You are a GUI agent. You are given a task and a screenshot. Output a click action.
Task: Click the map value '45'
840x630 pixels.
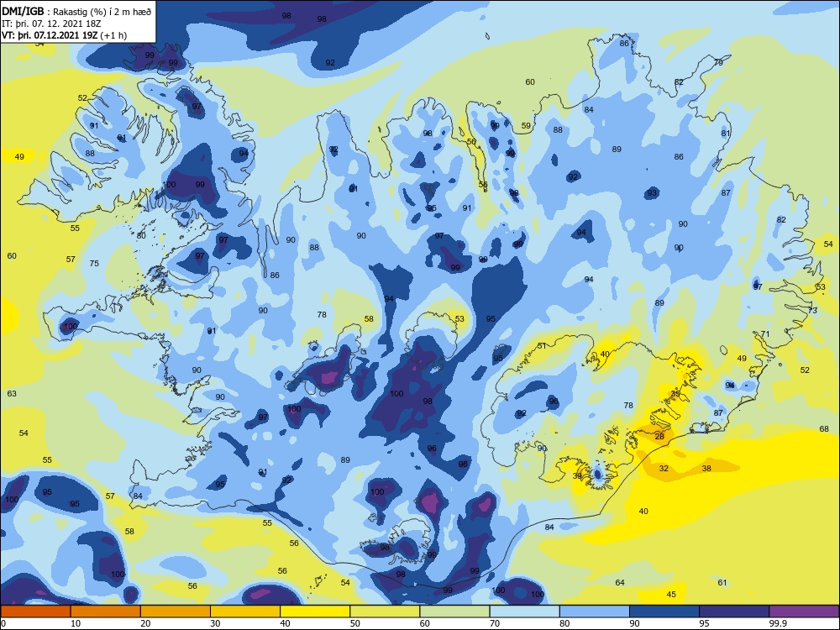click(x=671, y=594)
